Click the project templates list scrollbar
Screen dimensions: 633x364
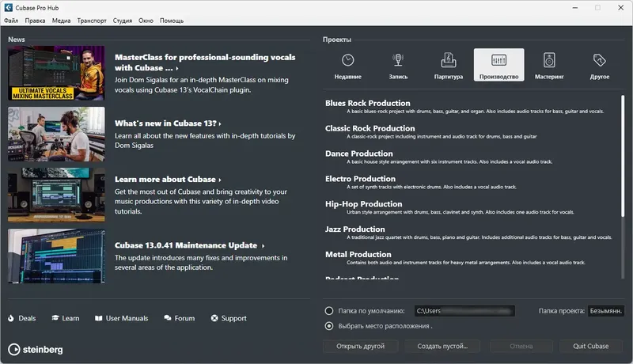click(x=623, y=158)
